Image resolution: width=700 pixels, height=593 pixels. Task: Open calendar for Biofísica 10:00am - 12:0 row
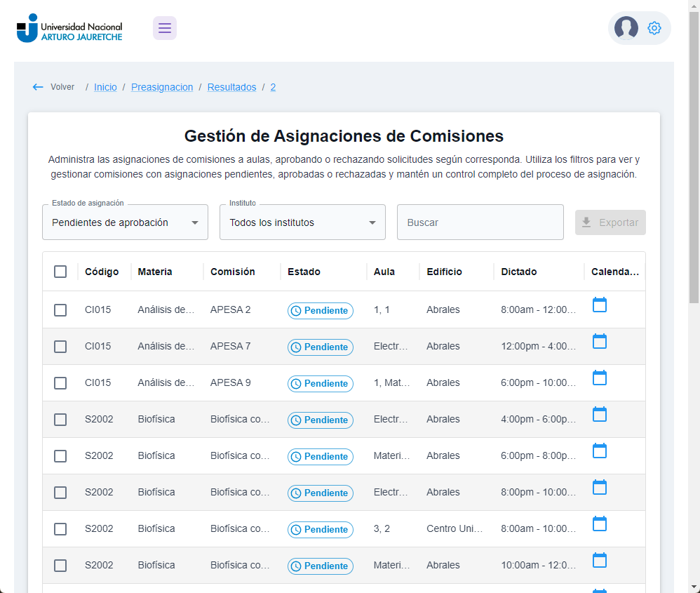(599, 561)
